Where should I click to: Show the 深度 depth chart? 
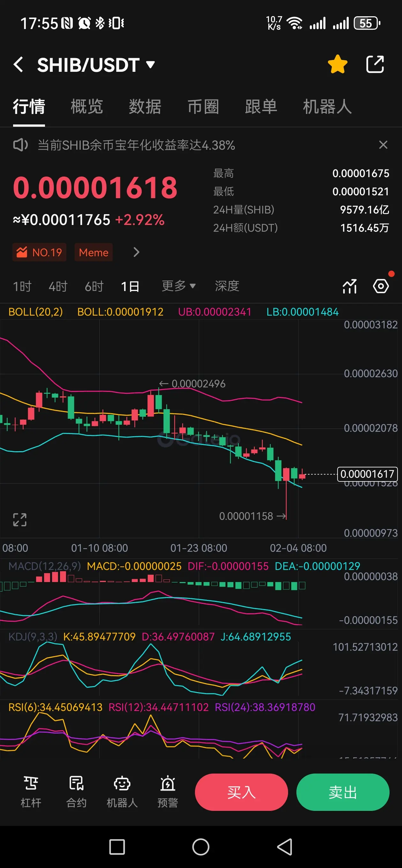227,286
